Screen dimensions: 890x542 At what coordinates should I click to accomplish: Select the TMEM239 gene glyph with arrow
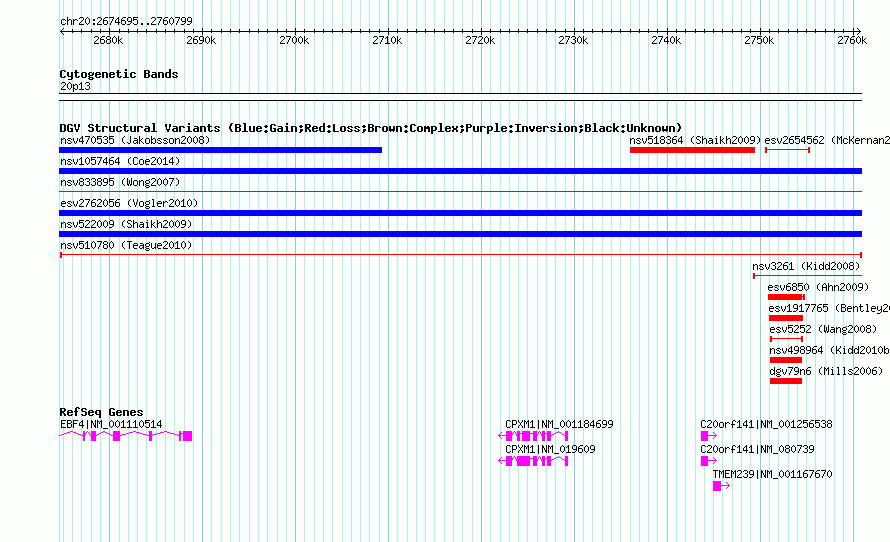[721, 486]
